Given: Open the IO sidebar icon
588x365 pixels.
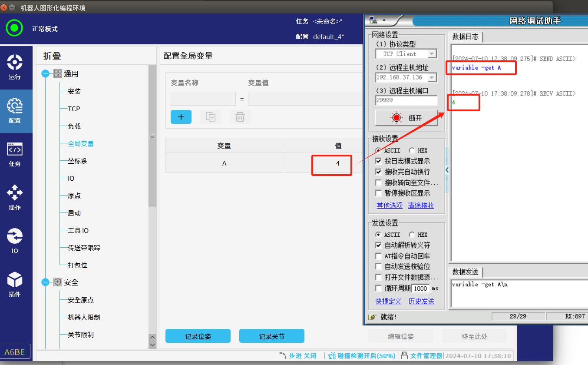Looking at the screenshot, I should tap(15, 241).
